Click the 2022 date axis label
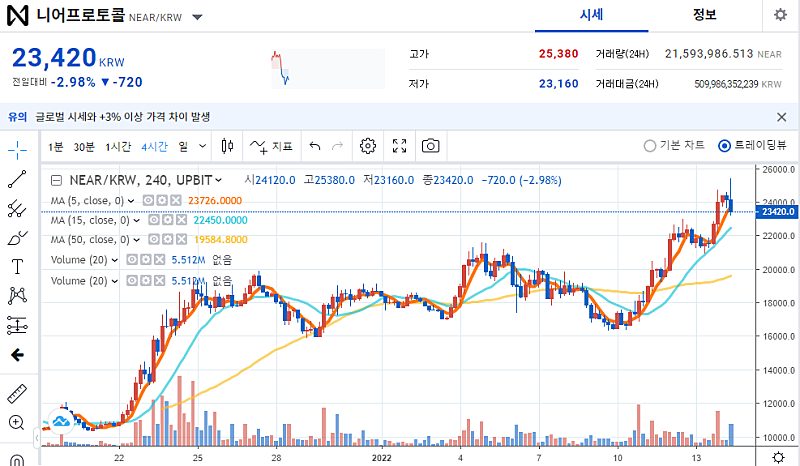Screen dimensions: 800x466 click(x=381, y=457)
